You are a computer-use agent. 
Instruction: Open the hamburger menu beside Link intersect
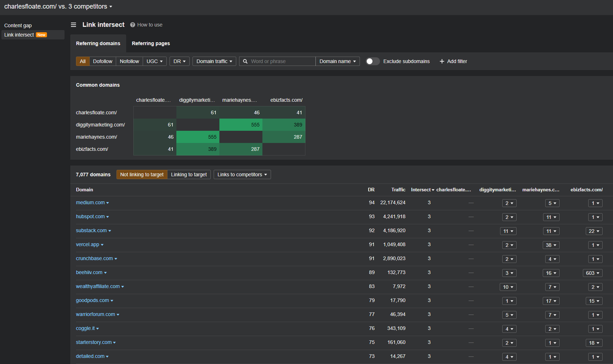73,25
